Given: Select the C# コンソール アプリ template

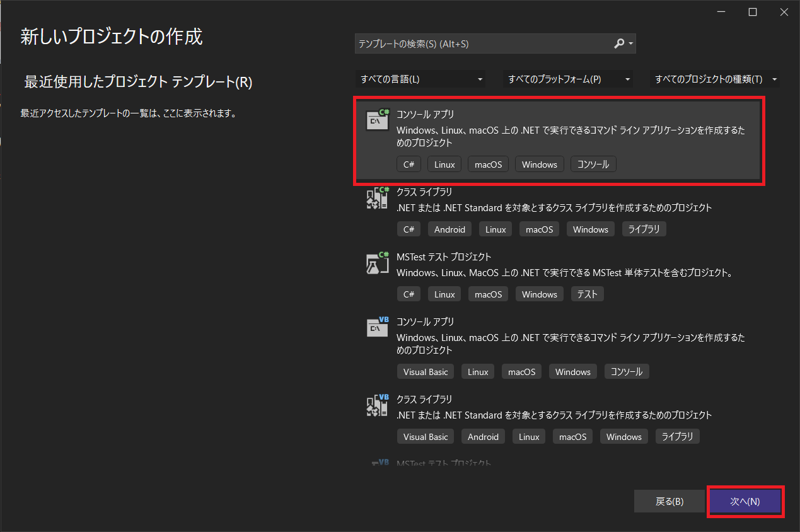Looking at the screenshot, I should tap(559, 141).
